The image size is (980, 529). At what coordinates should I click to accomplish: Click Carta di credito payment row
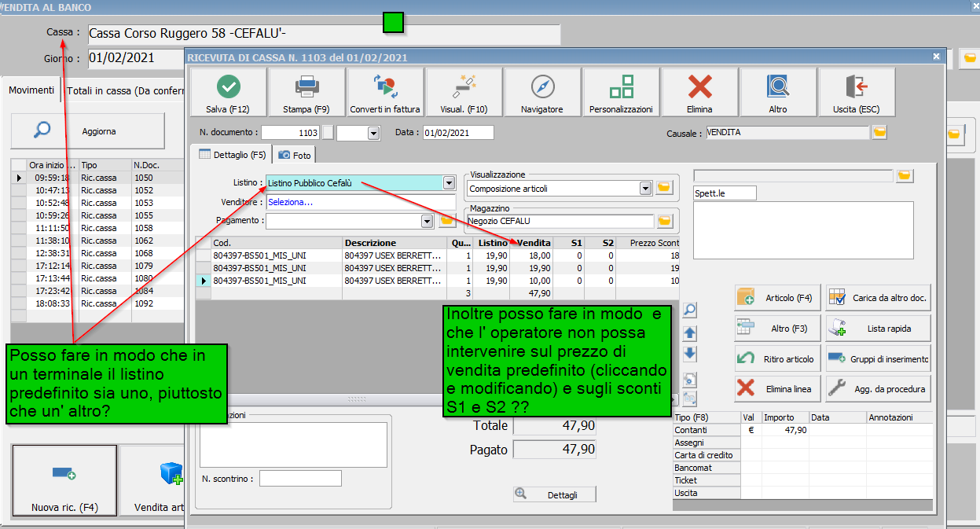click(707, 455)
